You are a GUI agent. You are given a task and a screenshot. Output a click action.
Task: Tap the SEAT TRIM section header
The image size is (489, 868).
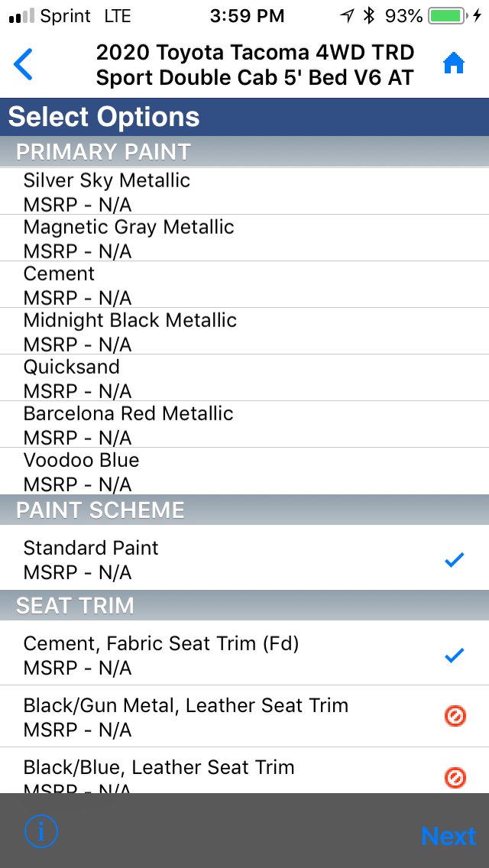244,605
